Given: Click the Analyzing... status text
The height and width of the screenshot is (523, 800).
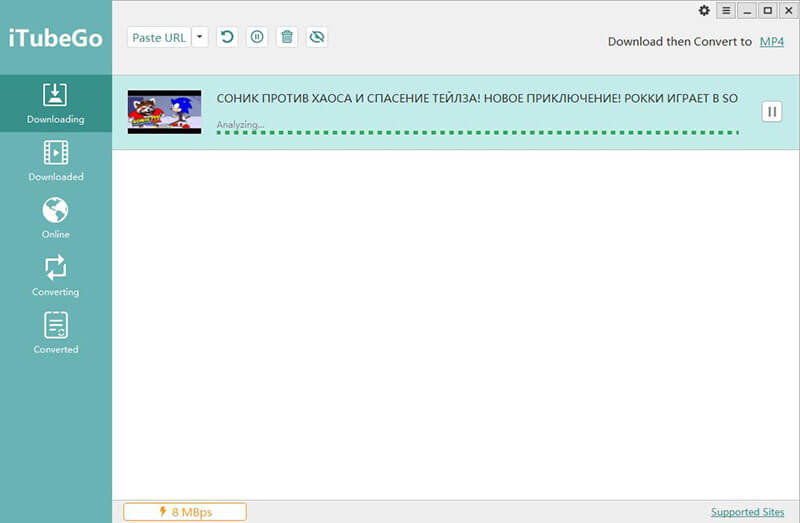Looking at the screenshot, I should pos(240,124).
